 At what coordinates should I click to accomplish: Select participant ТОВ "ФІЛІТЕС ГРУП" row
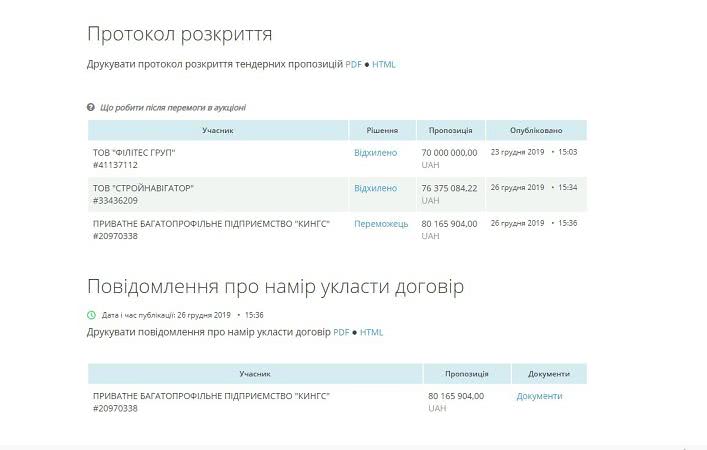coord(134,153)
